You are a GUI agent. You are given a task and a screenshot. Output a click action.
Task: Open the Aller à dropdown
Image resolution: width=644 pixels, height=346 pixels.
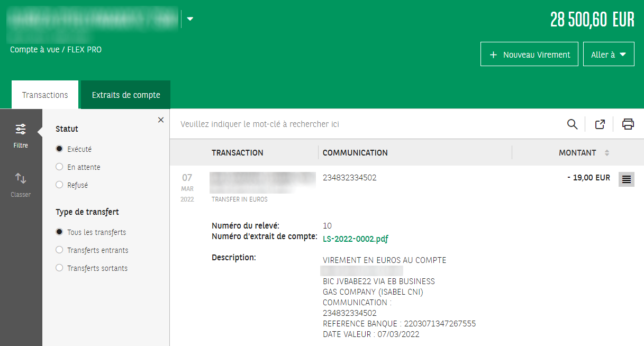coord(609,54)
